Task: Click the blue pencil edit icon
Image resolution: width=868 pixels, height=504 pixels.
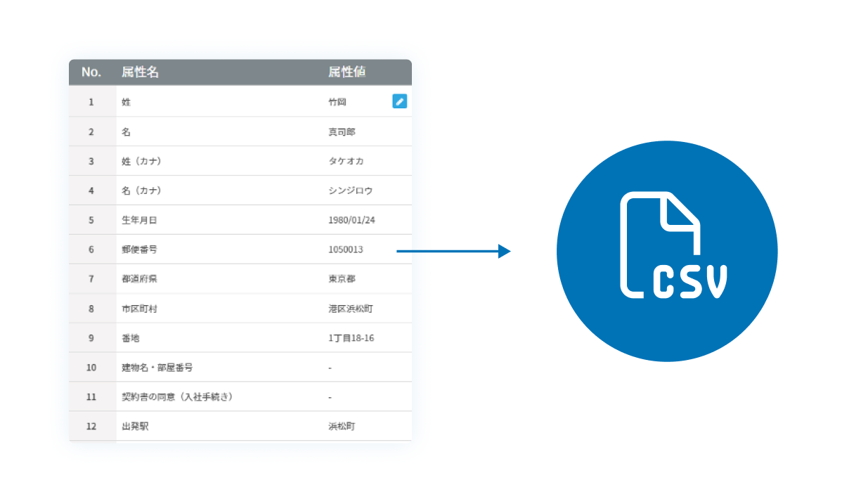Action: click(x=399, y=102)
